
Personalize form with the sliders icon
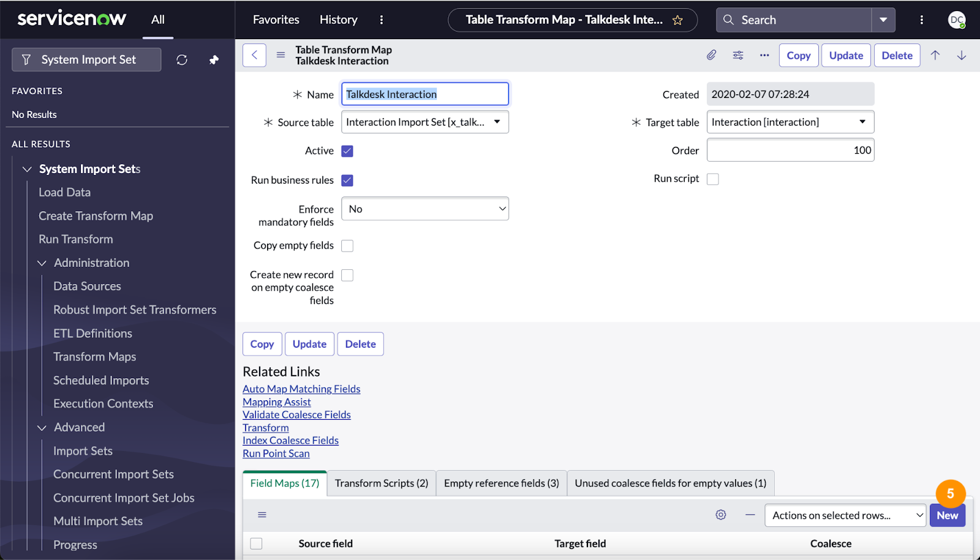point(738,55)
